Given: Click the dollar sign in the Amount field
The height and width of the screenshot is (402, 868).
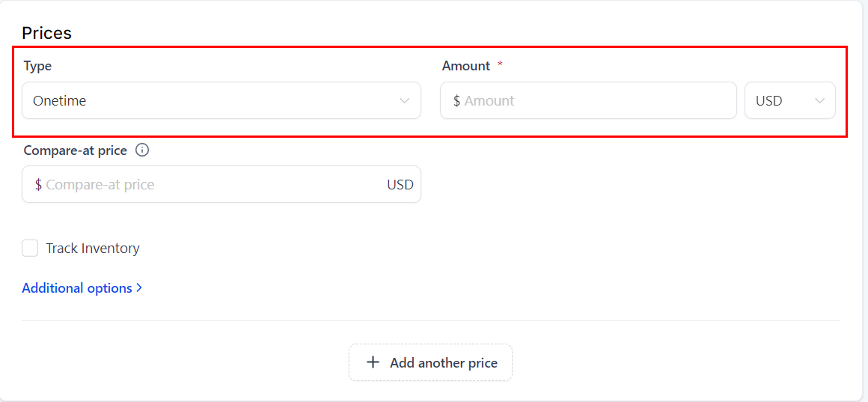Looking at the screenshot, I should (x=456, y=101).
